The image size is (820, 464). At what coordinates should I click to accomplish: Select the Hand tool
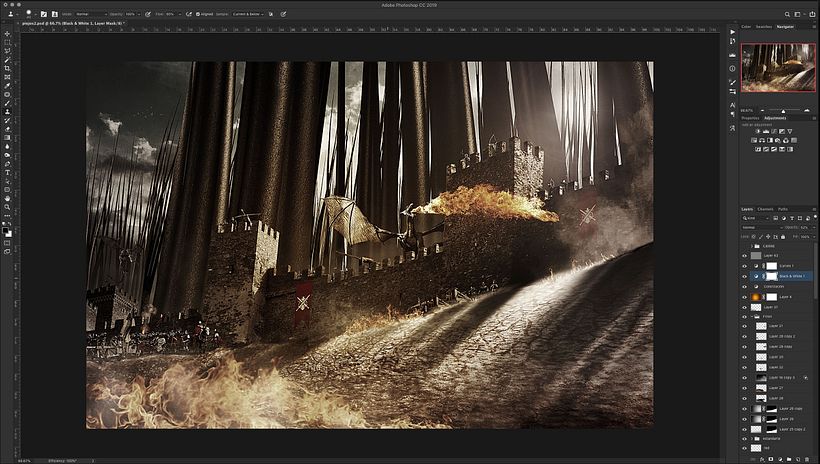click(x=7, y=198)
